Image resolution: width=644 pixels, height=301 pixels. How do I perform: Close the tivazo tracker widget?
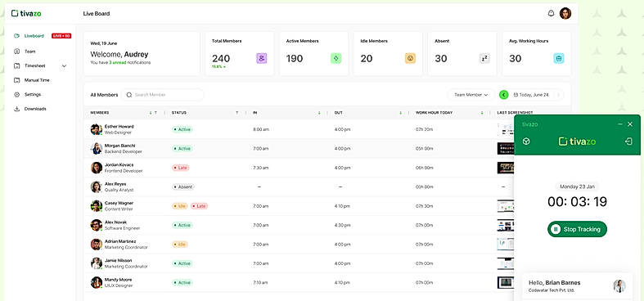pyautogui.click(x=630, y=124)
